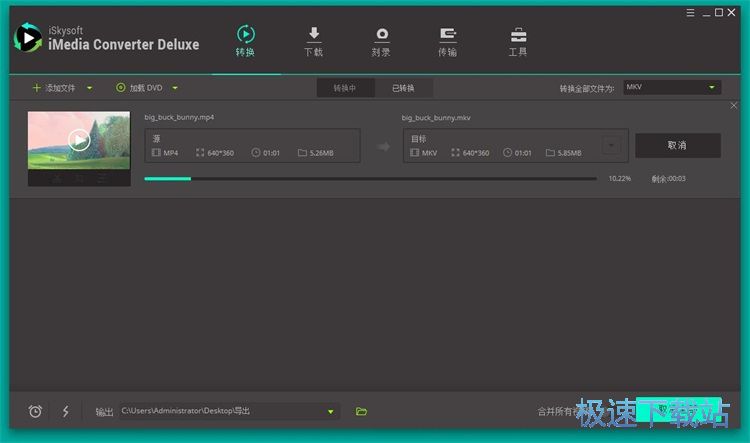Open the alarm clock schedule icon
This screenshot has width=750, height=443.
point(35,411)
